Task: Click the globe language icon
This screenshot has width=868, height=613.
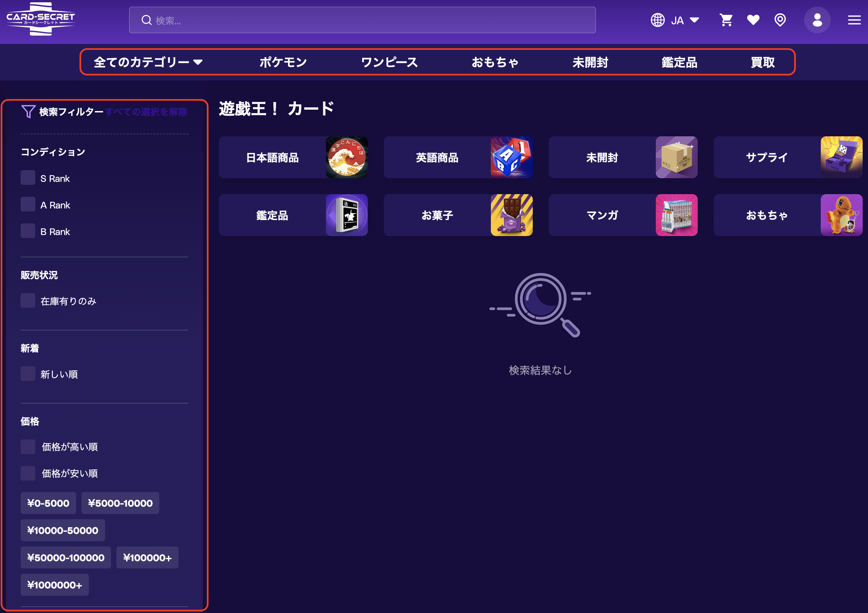Action: (657, 20)
